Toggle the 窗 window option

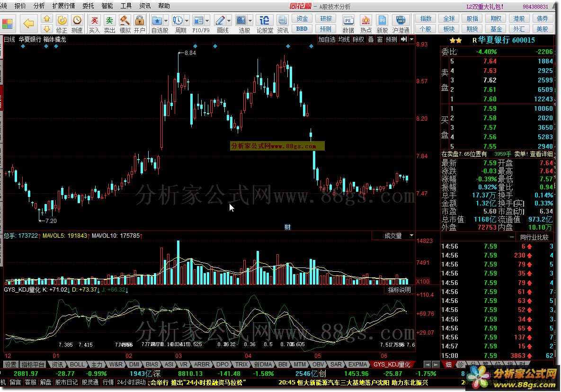pyautogui.click(x=379, y=39)
